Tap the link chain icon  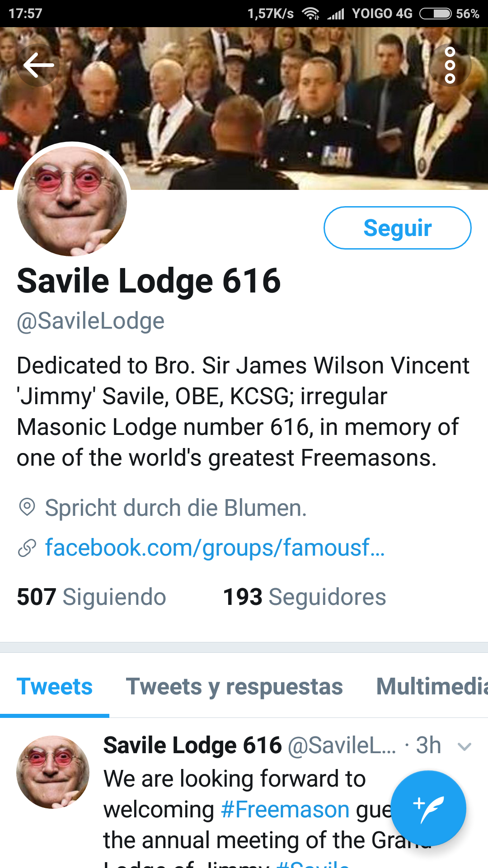27,547
